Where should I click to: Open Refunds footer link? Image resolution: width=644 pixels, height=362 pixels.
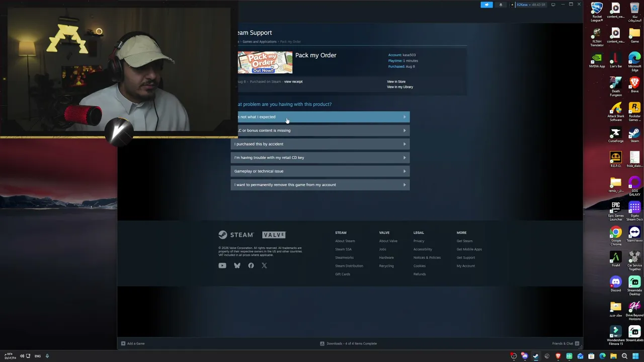420,274
